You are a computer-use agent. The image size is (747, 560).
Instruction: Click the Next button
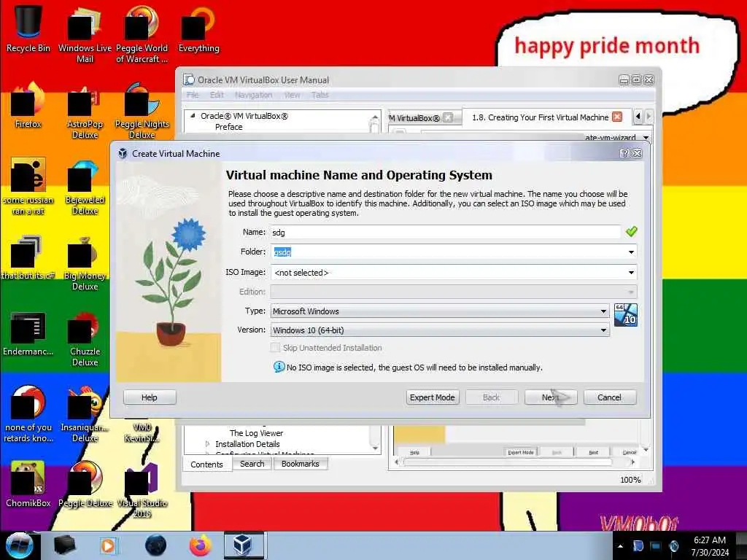(551, 397)
